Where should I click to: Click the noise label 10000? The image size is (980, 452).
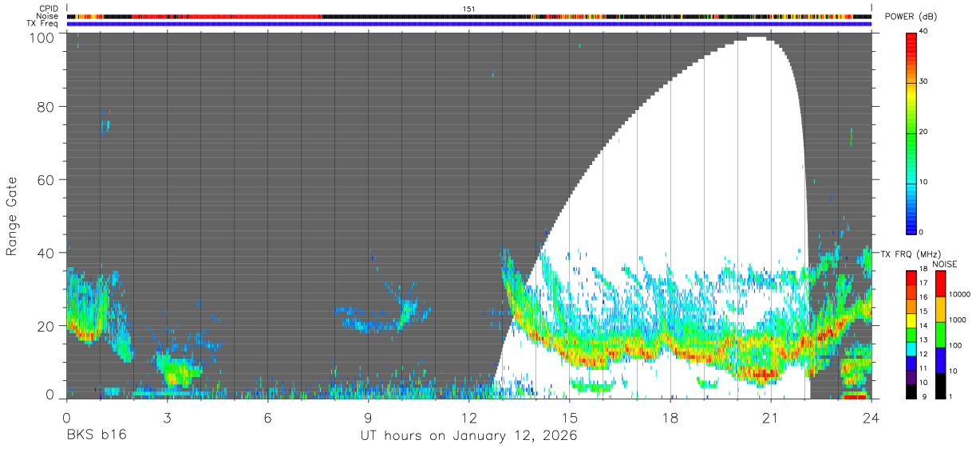pyautogui.click(x=958, y=295)
